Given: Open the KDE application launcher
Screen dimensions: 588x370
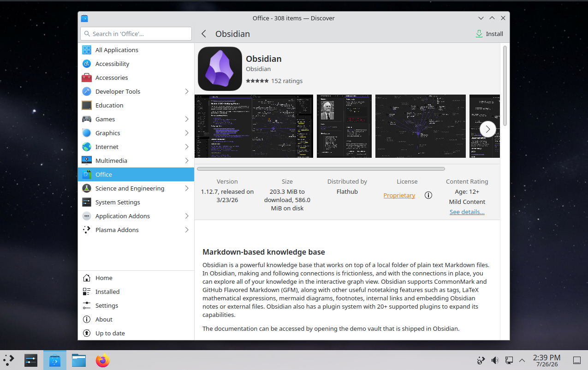Looking at the screenshot, I should (9, 360).
